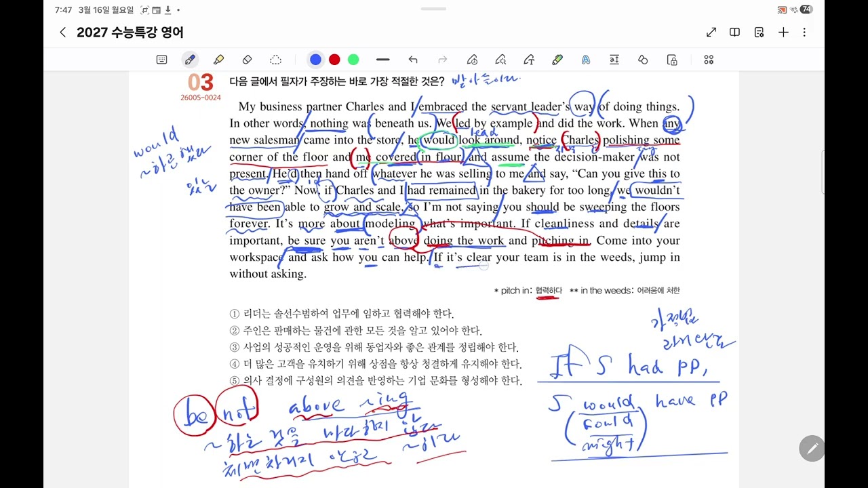Tap the 7:47 clock in the status bar

64,10
